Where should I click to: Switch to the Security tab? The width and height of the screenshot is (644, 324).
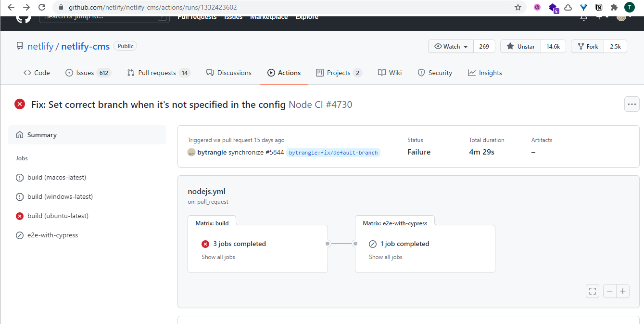point(435,73)
